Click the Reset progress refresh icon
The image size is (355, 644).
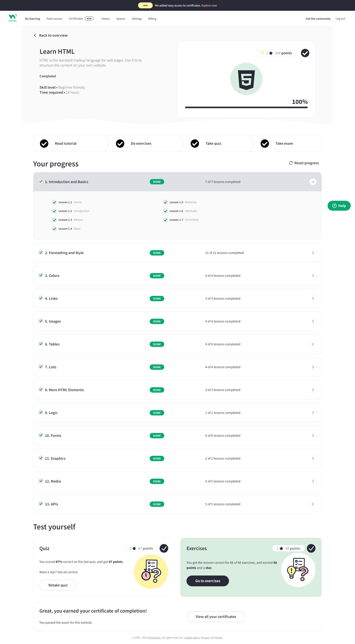pos(291,163)
